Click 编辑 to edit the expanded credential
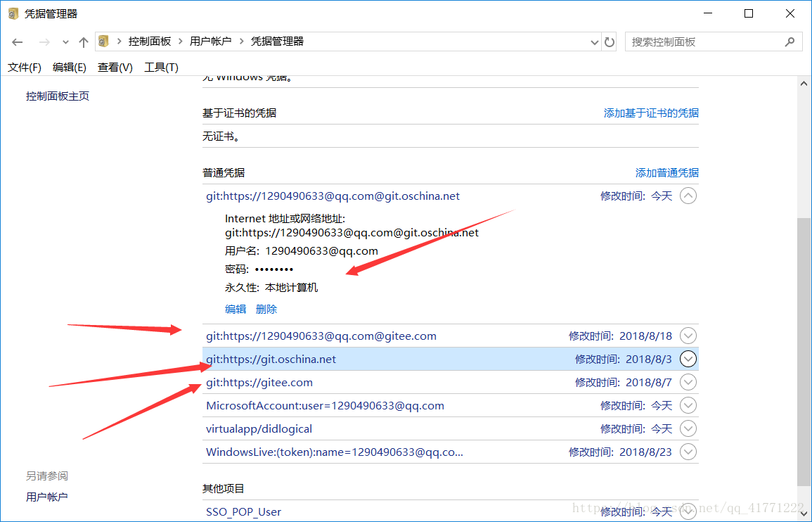 pos(236,310)
